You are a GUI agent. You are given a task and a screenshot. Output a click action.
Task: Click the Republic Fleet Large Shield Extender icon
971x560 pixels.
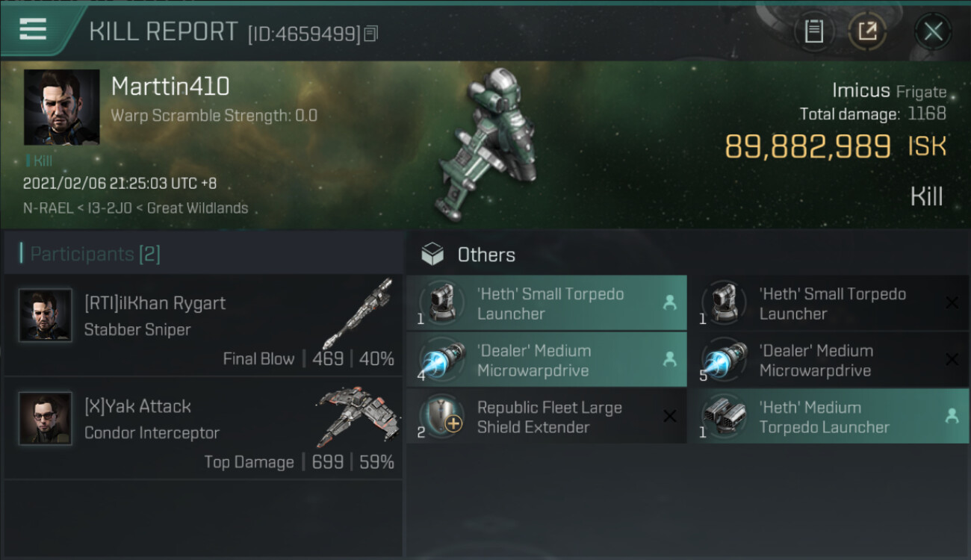pyautogui.click(x=442, y=417)
